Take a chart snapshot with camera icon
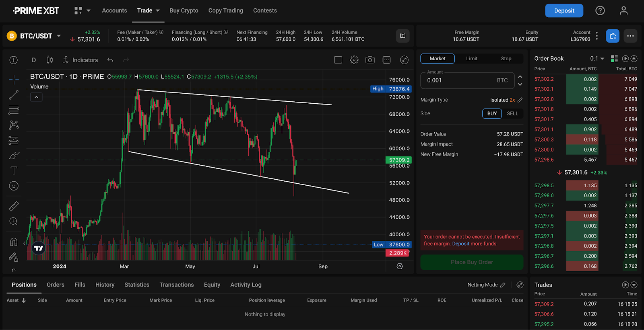 [370, 60]
